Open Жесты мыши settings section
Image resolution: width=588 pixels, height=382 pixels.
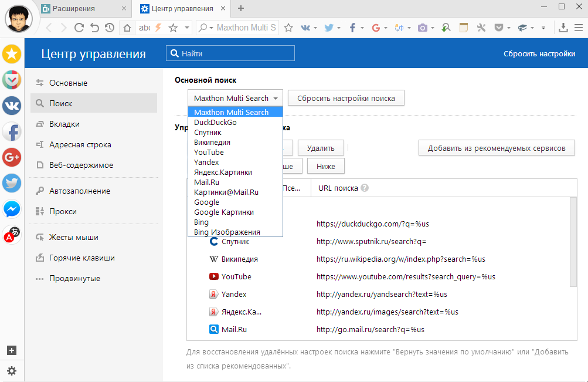94,237
